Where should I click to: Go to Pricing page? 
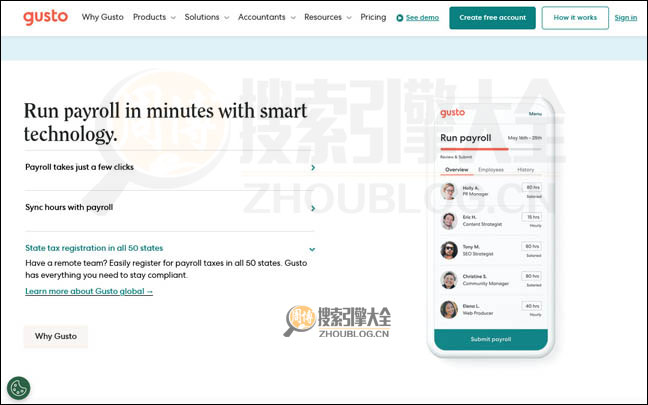coord(373,17)
